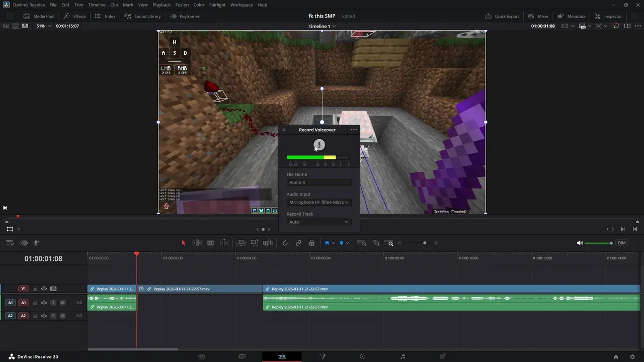This screenshot has width=644, height=362.
Task: Adjust the green monitor volume slider
Action: (x=599, y=243)
